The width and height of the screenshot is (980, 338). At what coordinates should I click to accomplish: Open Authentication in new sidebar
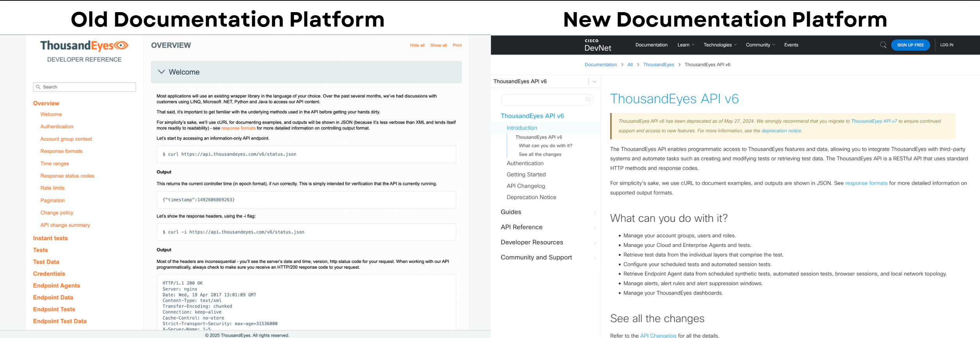click(x=525, y=164)
